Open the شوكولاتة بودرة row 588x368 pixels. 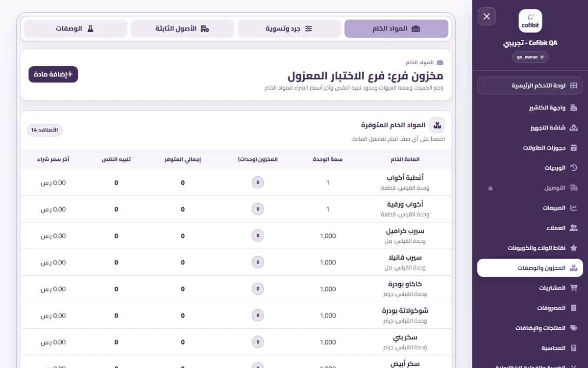(236, 315)
